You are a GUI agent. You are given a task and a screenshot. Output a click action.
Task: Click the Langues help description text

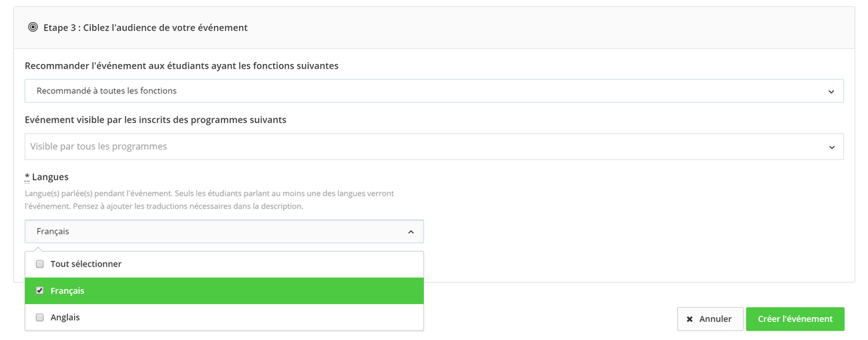click(x=209, y=200)
